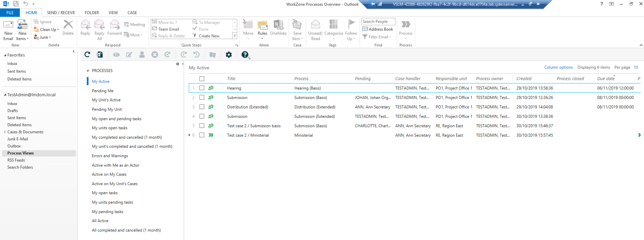Click the Undo arrow in the quick access toolbar

coord(26,4)
